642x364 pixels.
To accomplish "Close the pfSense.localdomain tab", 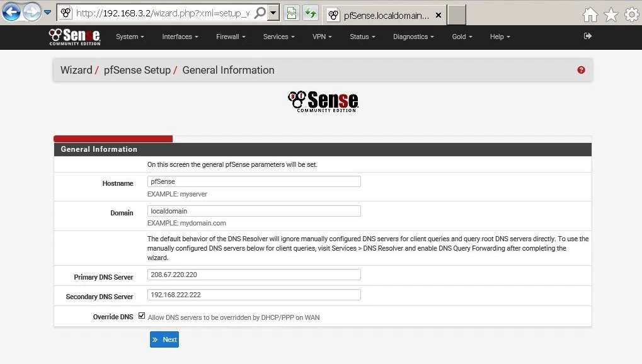I will [438, 15].
